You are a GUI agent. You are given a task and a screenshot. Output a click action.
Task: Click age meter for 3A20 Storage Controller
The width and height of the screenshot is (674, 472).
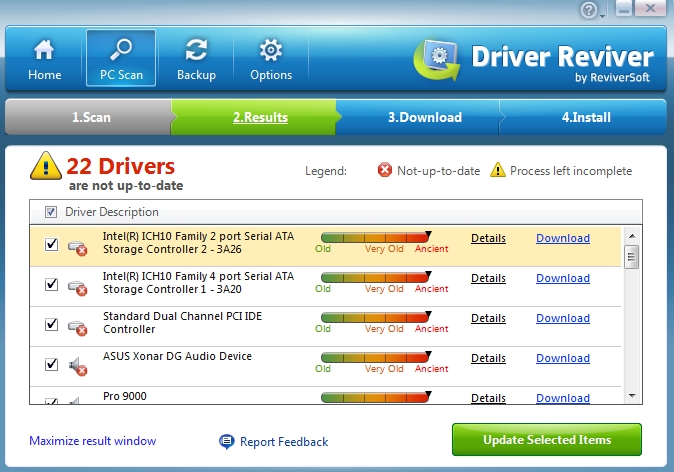click(x=376, y=277)
